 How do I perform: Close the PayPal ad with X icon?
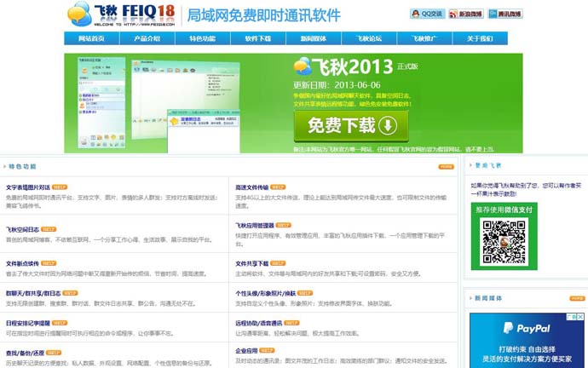point(580,317)
